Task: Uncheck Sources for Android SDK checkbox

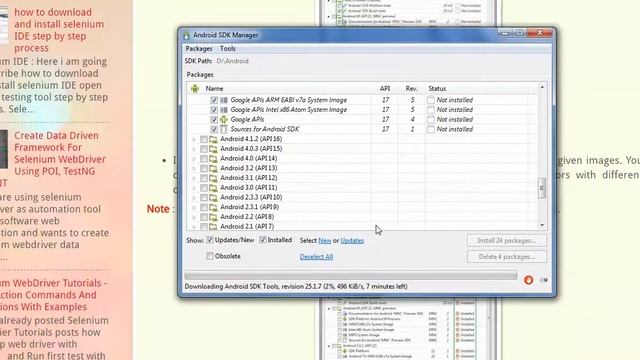Action: click(x=214, y=129)
